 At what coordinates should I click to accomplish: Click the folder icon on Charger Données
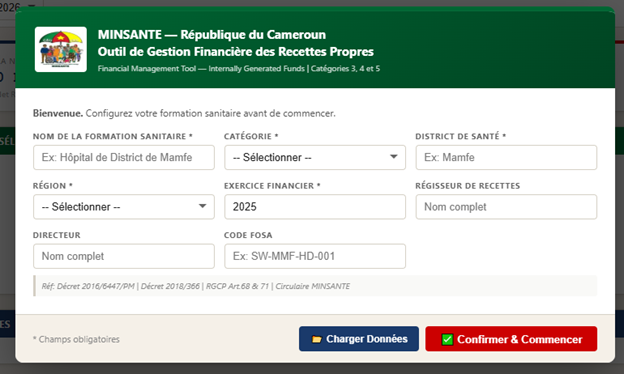316,339
